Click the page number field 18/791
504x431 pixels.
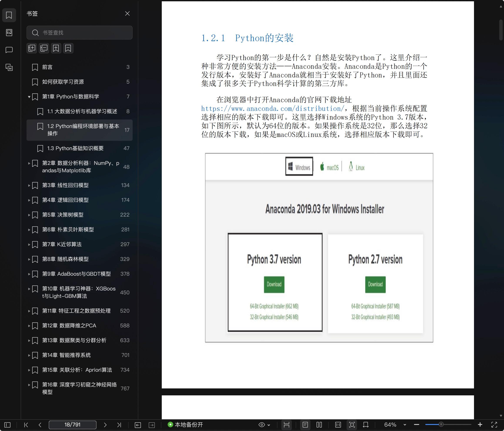point(72,425)
